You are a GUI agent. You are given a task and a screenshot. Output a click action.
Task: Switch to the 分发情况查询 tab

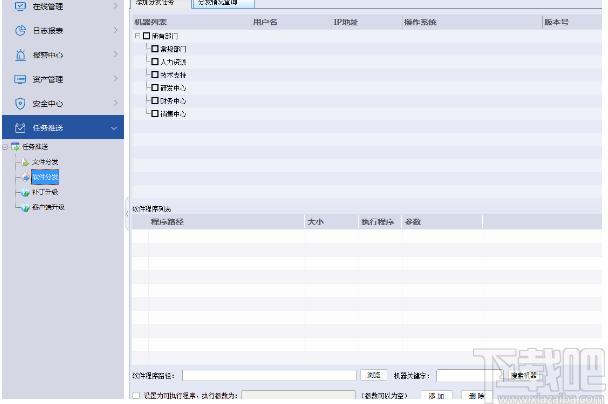(x=223, y=3)
